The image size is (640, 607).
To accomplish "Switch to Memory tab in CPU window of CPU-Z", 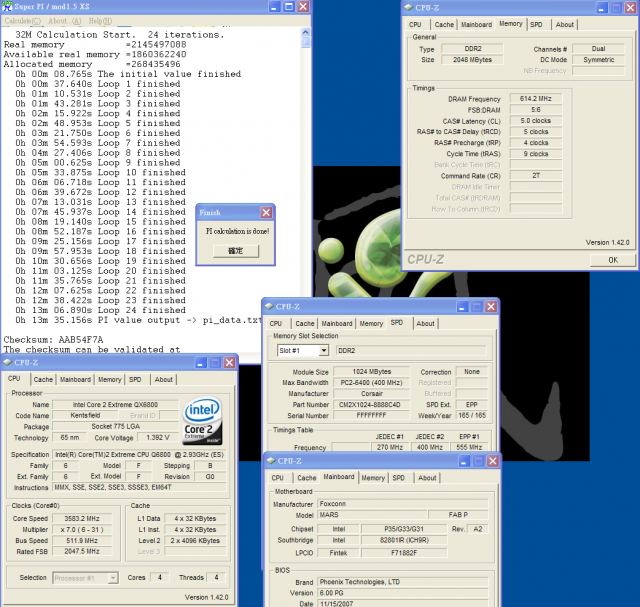I will click(110, 379).
